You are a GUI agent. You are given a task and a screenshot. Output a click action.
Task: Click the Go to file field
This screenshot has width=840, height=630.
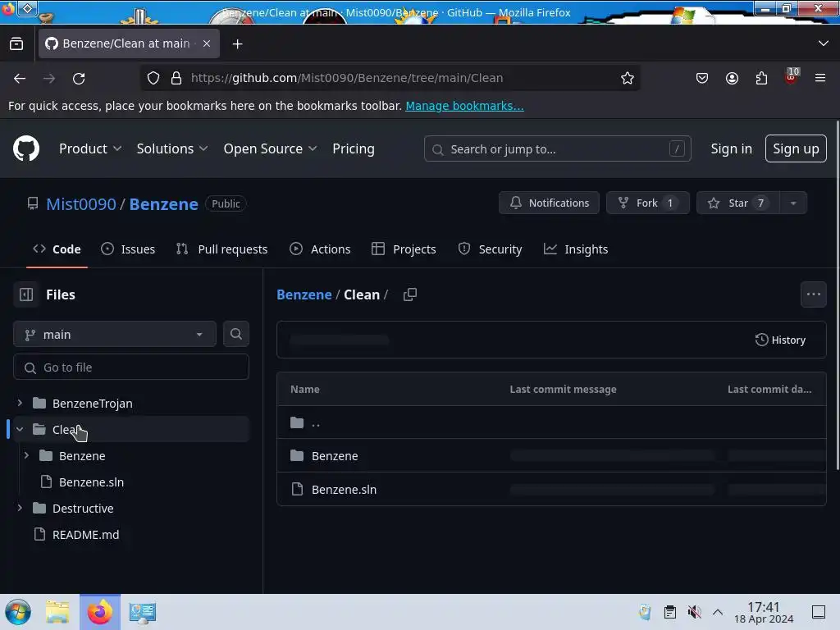[131, 367]
